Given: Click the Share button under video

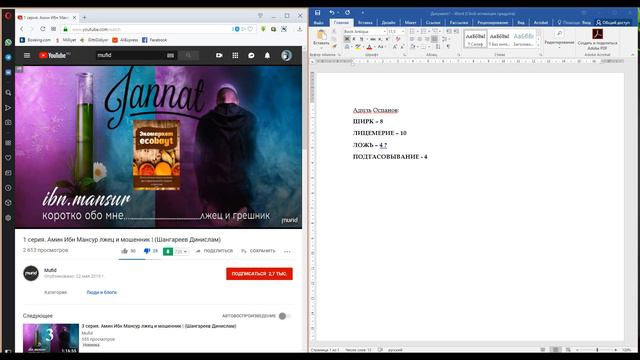Looking at the screenshot, I should 214,251.
